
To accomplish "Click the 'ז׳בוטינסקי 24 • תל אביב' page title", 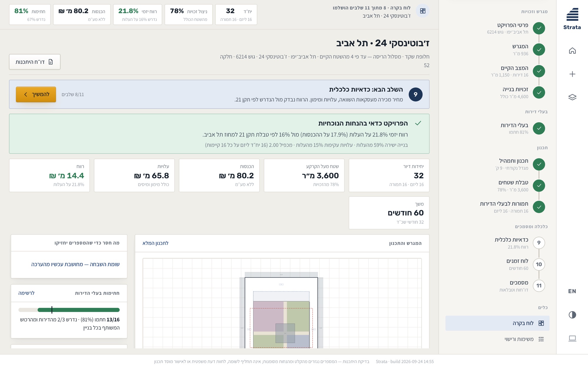I will (x=383, y=43).
